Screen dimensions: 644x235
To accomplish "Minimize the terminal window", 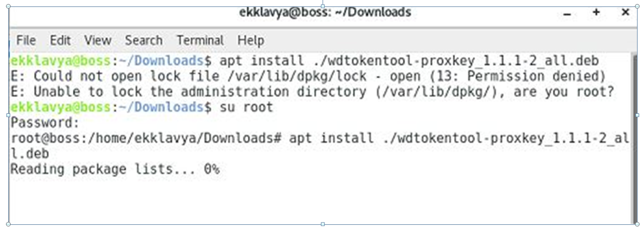I will [567, 14].
